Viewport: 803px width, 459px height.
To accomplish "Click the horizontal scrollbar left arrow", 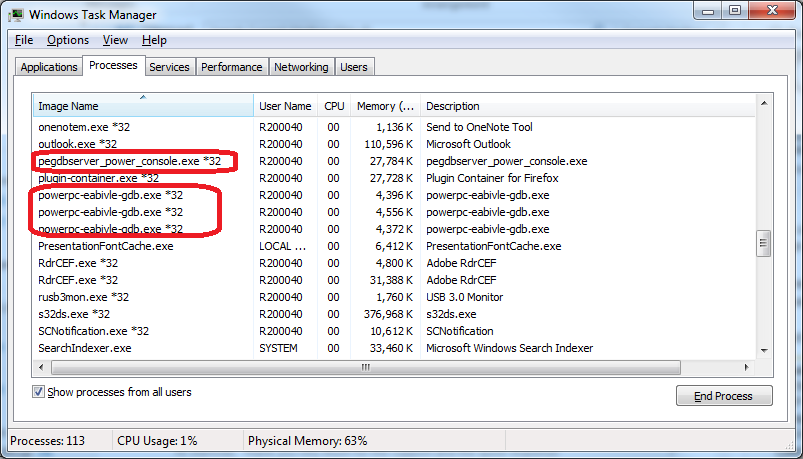I will [41, 367].
